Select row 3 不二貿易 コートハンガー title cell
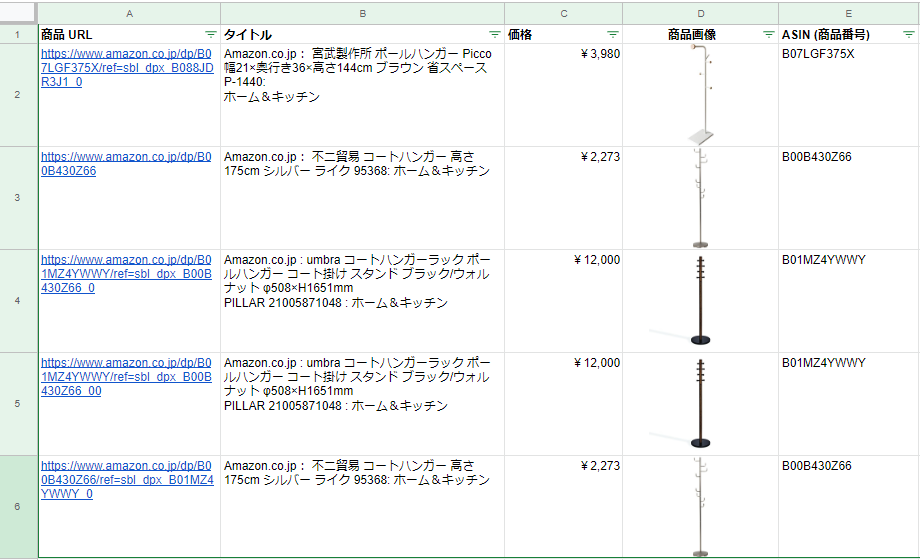Image resolution: width=920 pixels, height=560 pixels. click(x=363, y=198)
